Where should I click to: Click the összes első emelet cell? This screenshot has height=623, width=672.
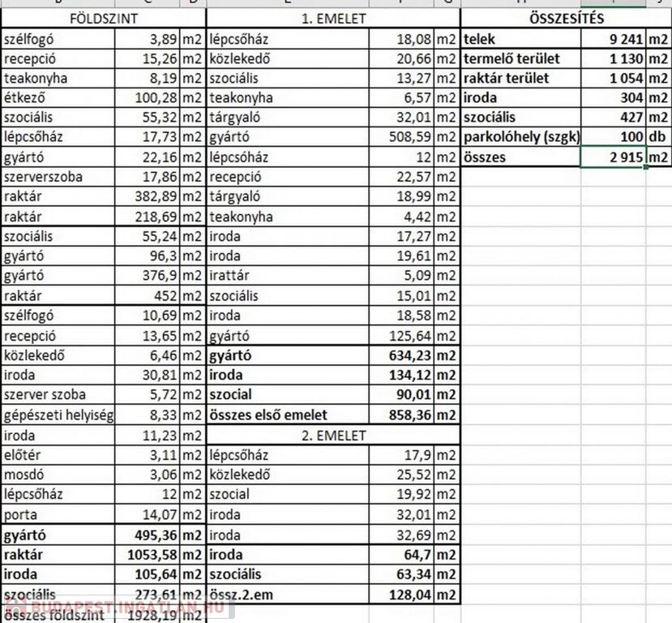pos(288,415)
